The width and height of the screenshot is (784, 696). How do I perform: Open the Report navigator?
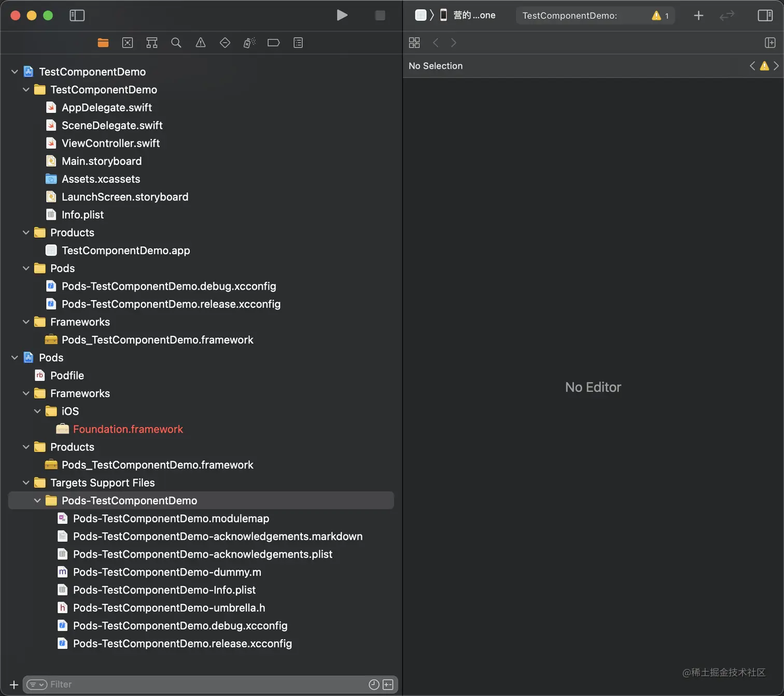click(298, 43)
